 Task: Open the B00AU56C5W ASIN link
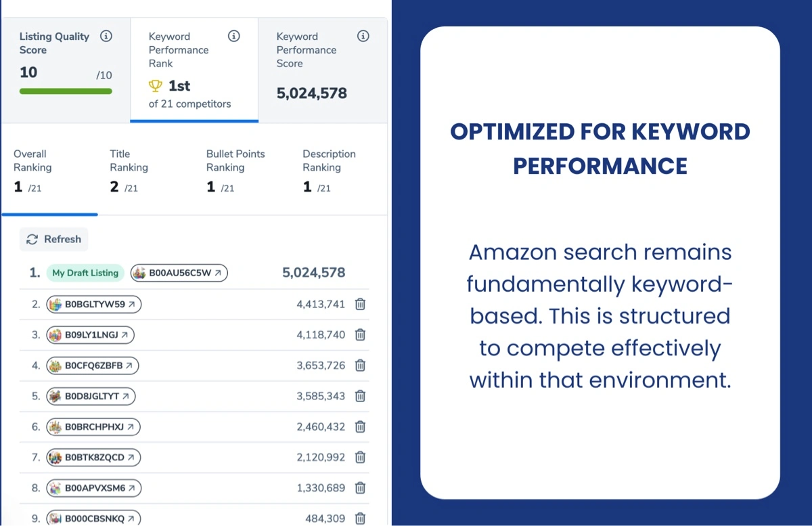pos(179,273)
